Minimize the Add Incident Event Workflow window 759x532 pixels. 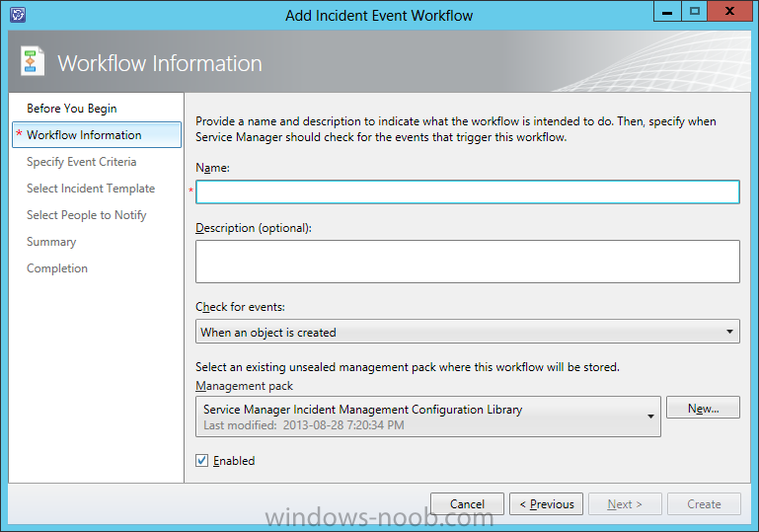pos(667,12)
